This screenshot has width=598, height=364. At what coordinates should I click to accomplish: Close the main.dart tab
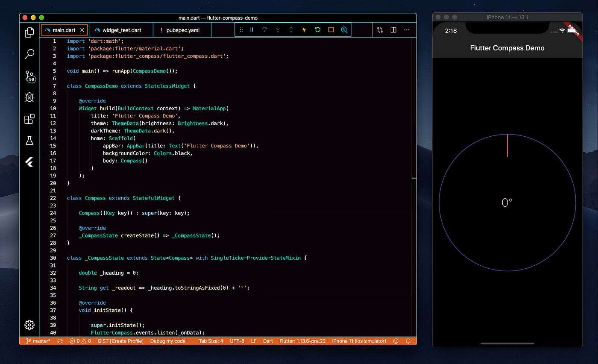[82, 30]
